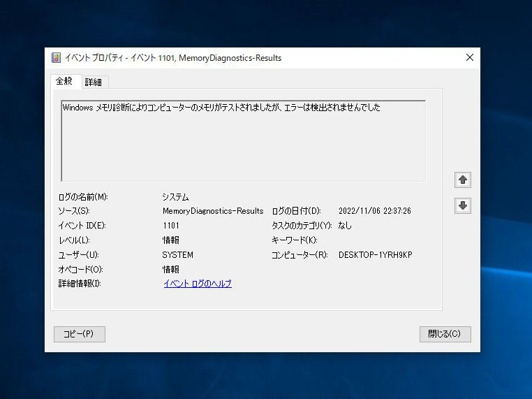Click the computer name DESKTOP-1YRH9KP
The height and width of the screenshot is (399, 532).
pyautogui.click(x=376, y=254)
